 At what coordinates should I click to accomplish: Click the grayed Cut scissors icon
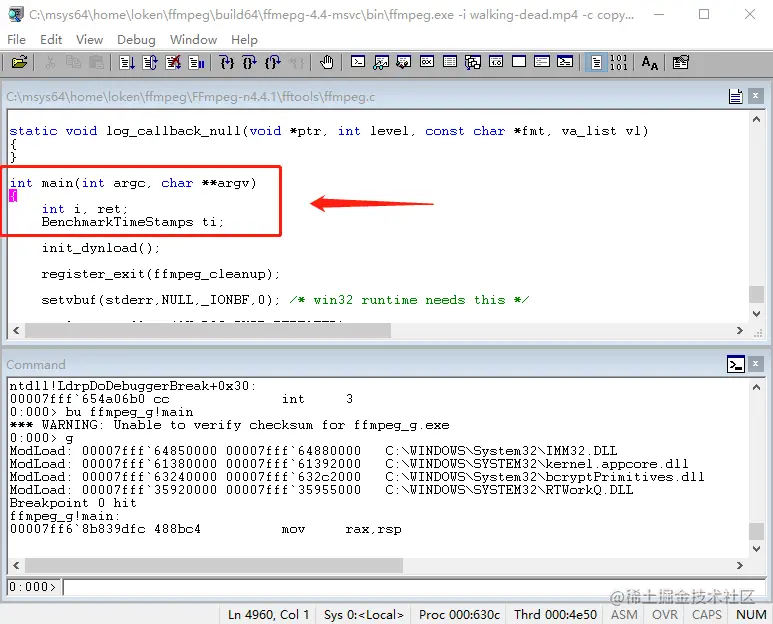50,63
